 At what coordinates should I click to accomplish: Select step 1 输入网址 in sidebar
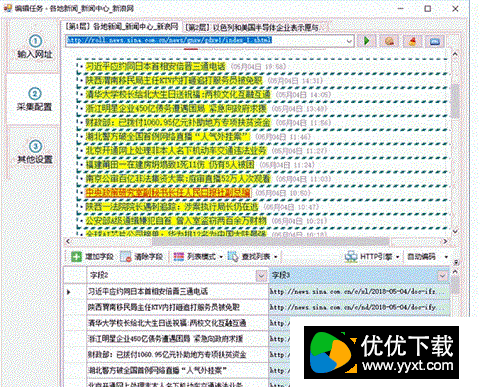35,47
